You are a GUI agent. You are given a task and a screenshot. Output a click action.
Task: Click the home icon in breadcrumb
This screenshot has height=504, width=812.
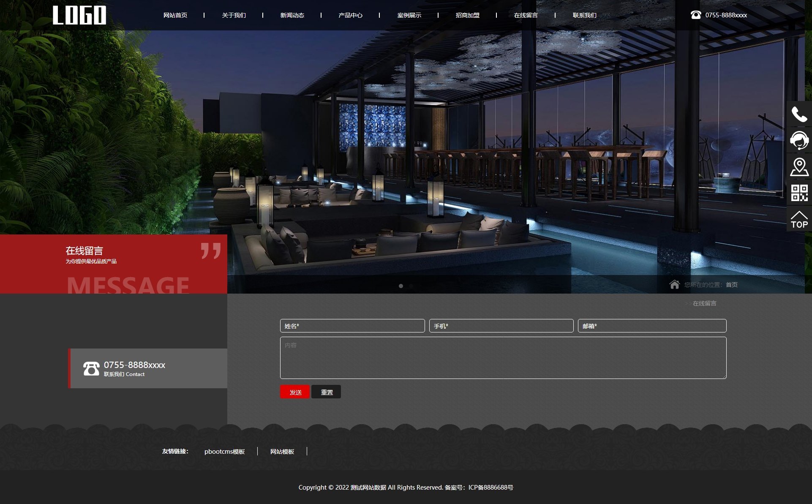pos(674,284)
